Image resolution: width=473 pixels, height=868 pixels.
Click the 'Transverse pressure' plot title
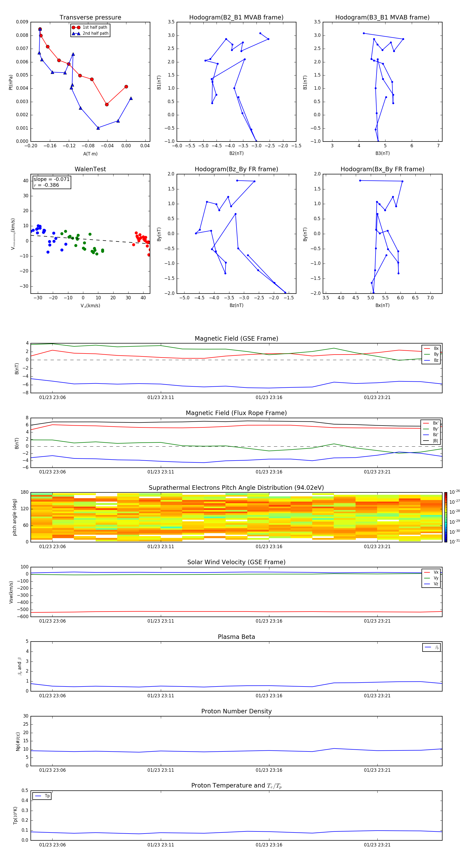pyautogui.click(x=90, y=18)
